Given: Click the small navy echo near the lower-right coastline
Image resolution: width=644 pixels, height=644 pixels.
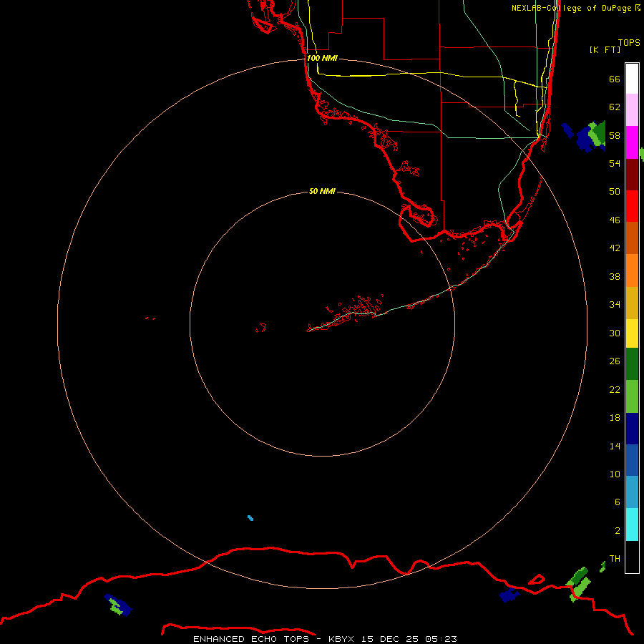Looking at the screenshot, I should click(x=509, y=595).
